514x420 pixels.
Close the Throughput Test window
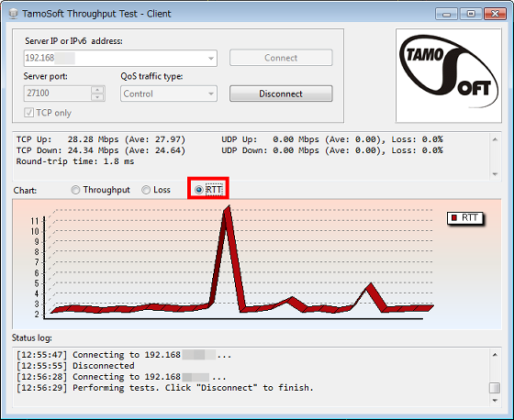[496, 14]
